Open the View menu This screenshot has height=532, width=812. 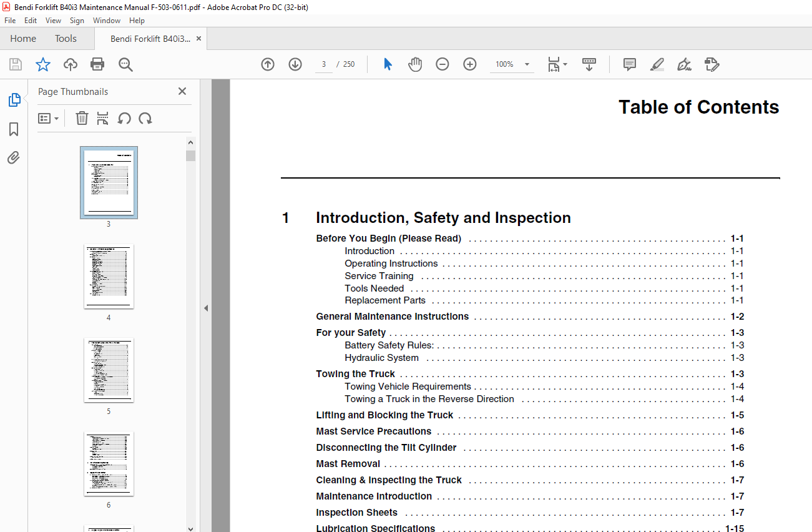[x=53, y=21]
